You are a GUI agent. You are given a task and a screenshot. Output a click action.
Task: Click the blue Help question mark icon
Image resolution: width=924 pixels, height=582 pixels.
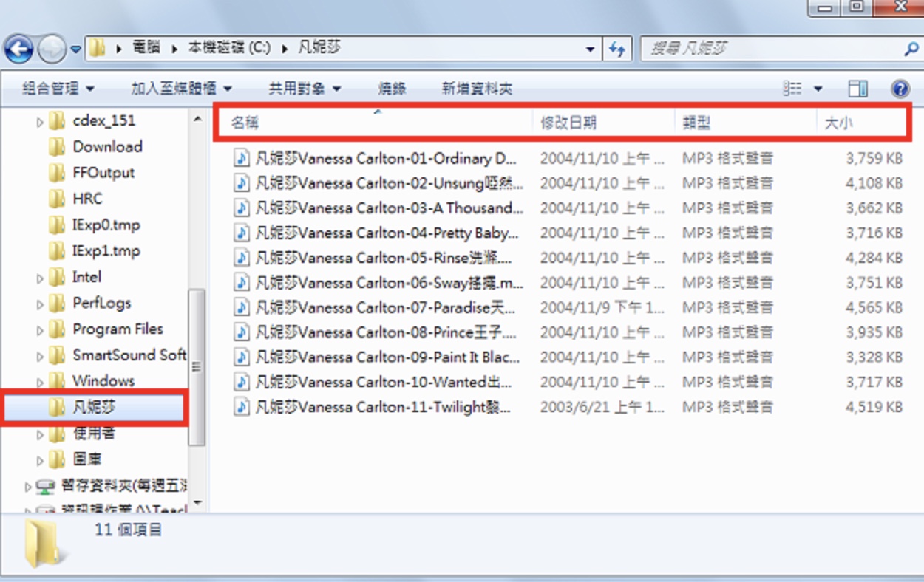pyautogui.click(x=900, y=89)
